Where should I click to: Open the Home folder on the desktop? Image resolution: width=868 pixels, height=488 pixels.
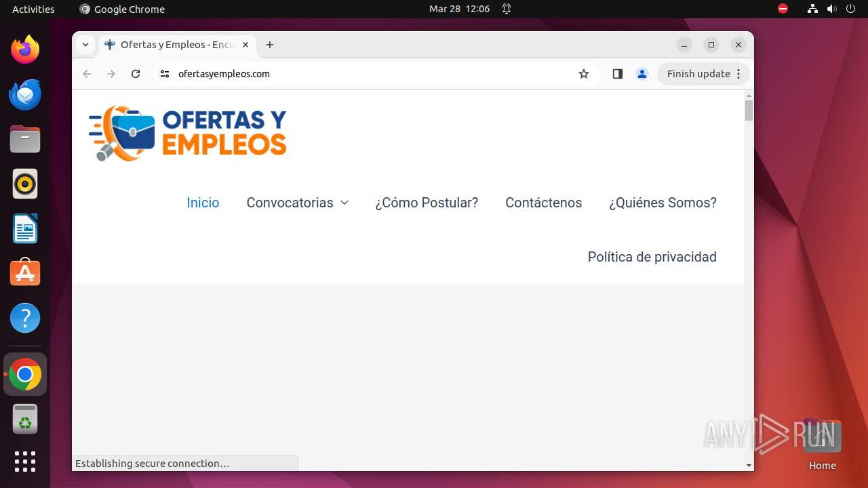pos(822,445)
